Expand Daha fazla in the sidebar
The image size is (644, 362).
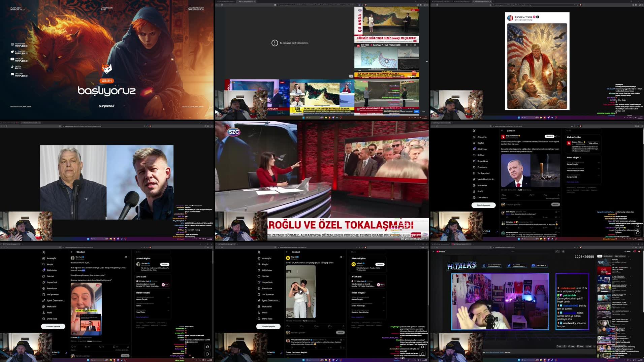[x=268, y=319]
